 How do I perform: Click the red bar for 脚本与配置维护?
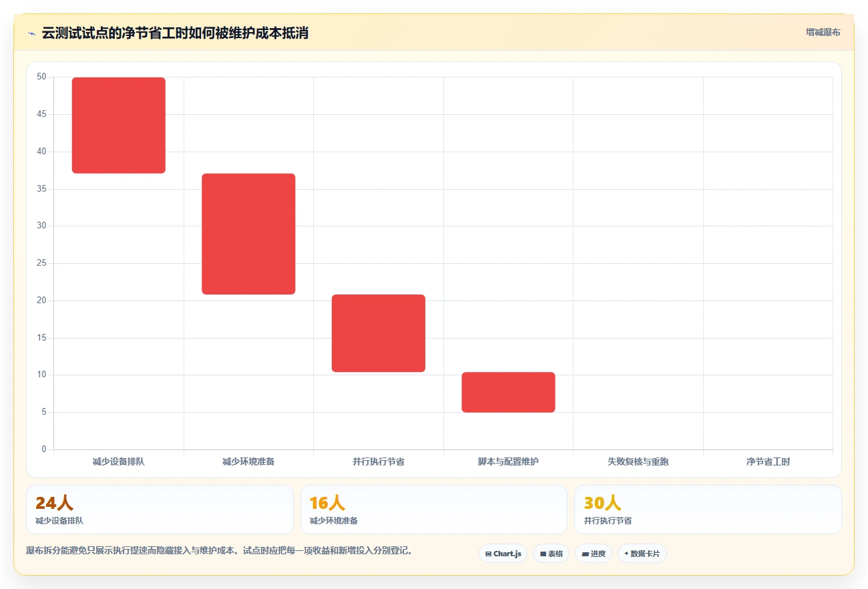pos(508,392)
